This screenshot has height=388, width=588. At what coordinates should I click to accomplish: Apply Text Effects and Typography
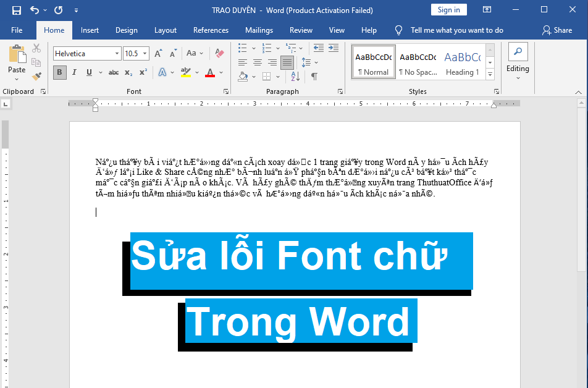[162, 72]
